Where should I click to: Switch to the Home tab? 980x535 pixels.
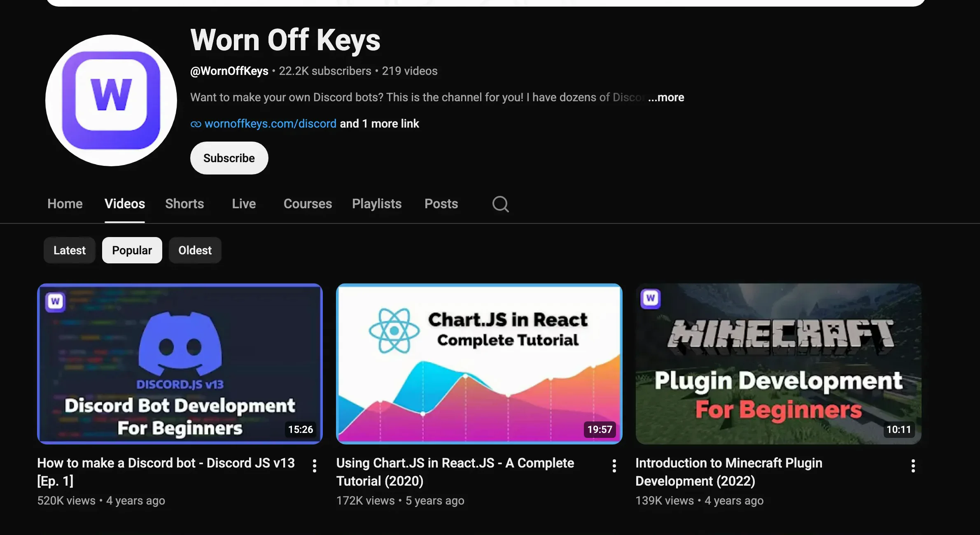[x=65, y=204]
